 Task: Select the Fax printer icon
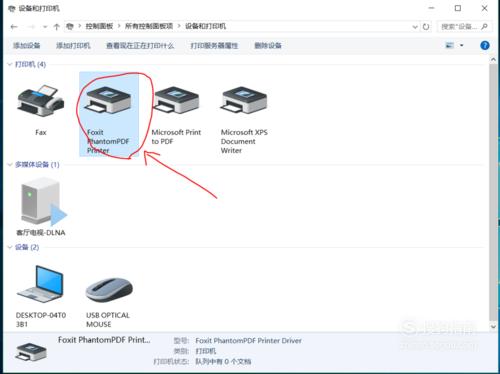click(41, 101)
